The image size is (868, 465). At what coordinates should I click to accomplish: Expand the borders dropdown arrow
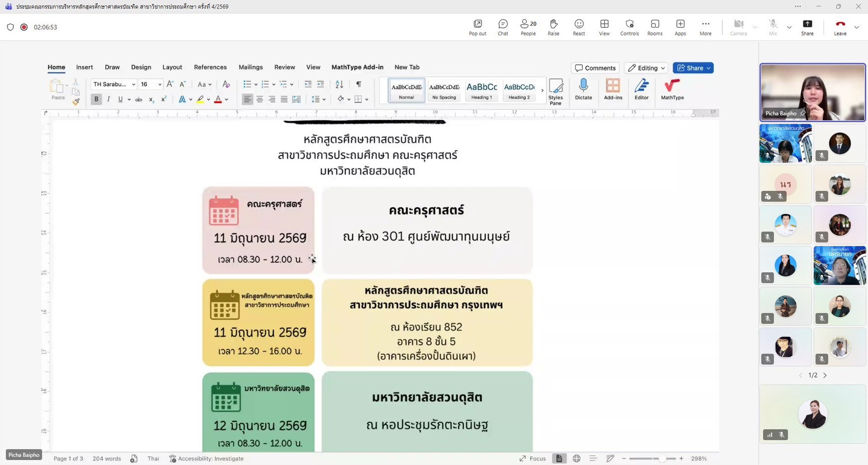pyautogui.click(x=367, y=99)
